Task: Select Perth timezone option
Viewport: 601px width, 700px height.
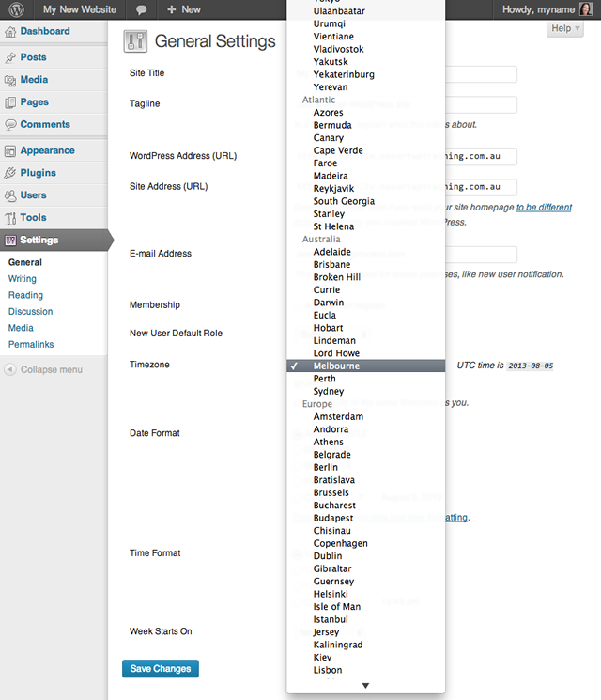Action: (x=366, y=379)
